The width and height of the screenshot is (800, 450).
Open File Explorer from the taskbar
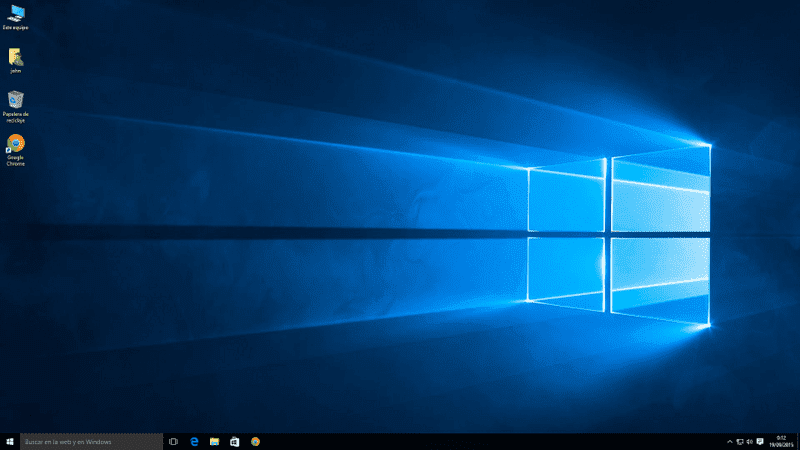[214, 442]
